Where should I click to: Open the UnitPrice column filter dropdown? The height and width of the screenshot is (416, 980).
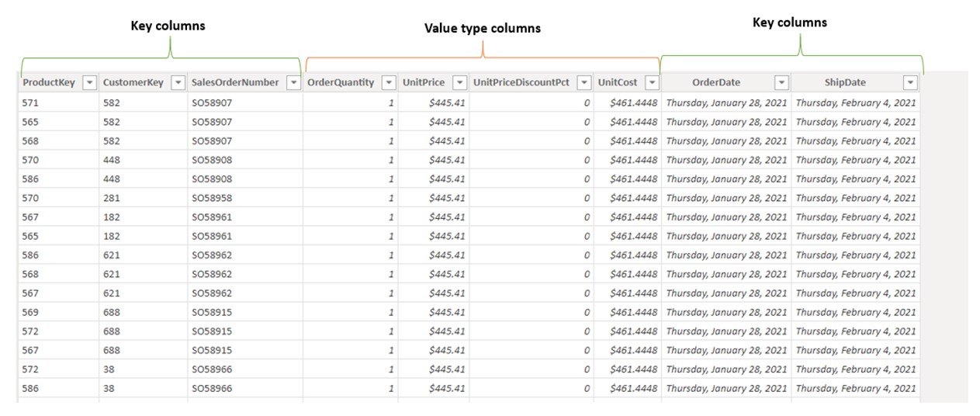(459, 82)
